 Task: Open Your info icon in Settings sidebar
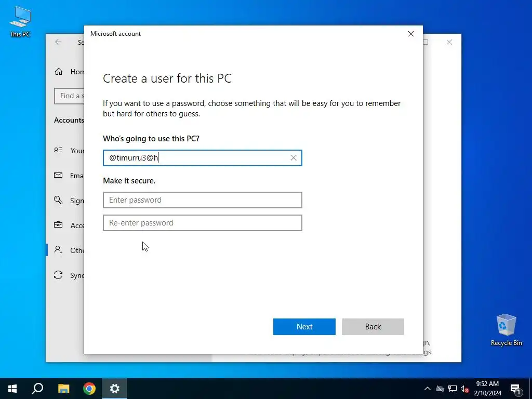pyautogui.click(x=58, y=150)
